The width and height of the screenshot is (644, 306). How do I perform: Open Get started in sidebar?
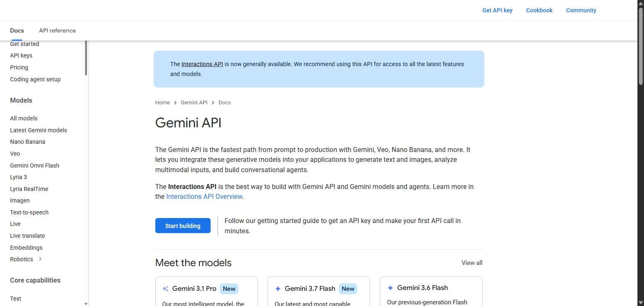[25, 44]
